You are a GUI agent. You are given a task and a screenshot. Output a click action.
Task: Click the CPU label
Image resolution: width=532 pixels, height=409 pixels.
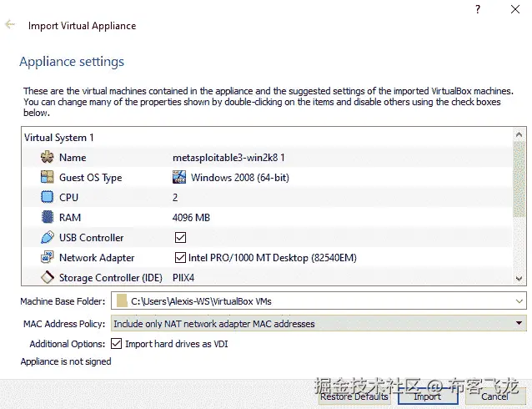(69, 197)
